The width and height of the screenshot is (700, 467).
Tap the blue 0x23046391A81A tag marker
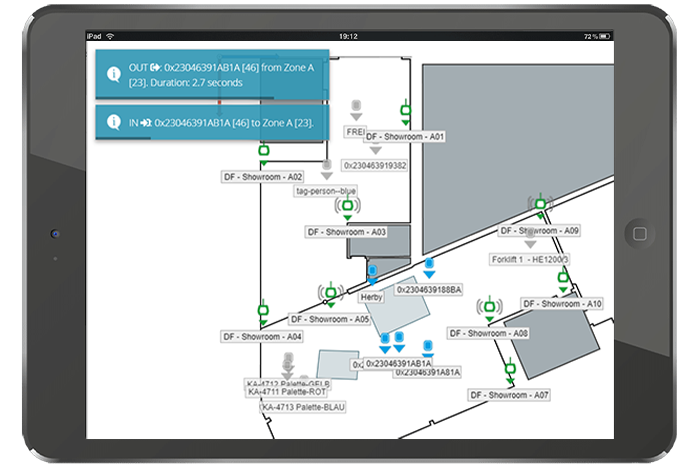pyautogui.click(x=427, y=348)
